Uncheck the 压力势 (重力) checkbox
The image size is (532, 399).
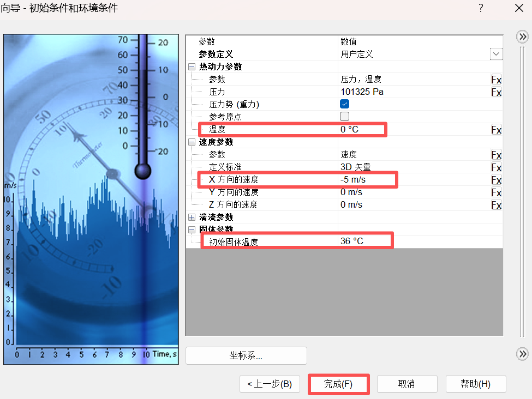point(344,104)
